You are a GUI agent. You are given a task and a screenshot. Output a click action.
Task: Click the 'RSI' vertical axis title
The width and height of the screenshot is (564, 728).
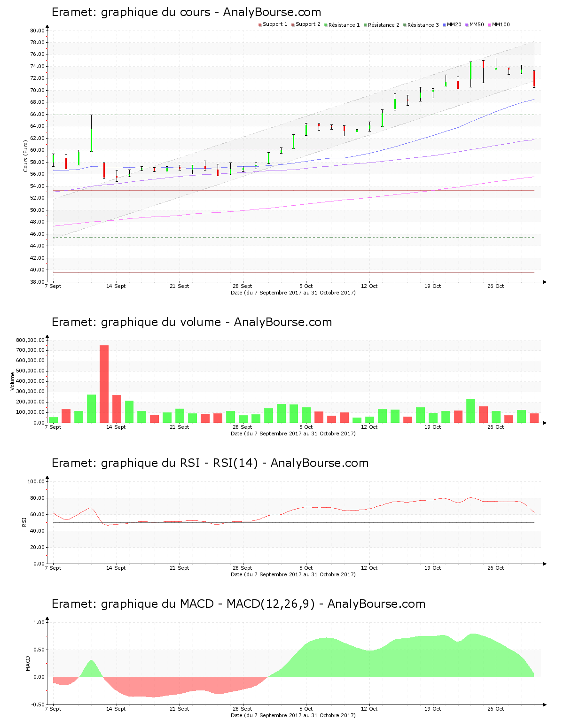[x=24, y=522]
